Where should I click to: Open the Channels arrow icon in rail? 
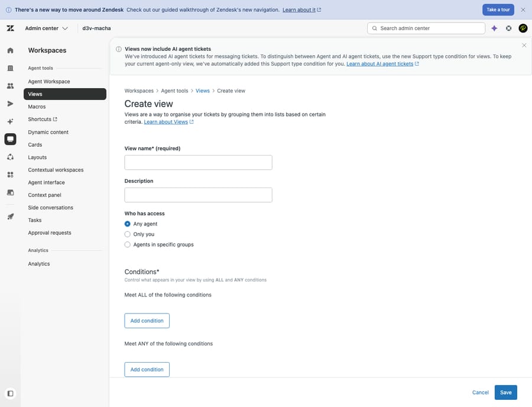coord(10,104)
